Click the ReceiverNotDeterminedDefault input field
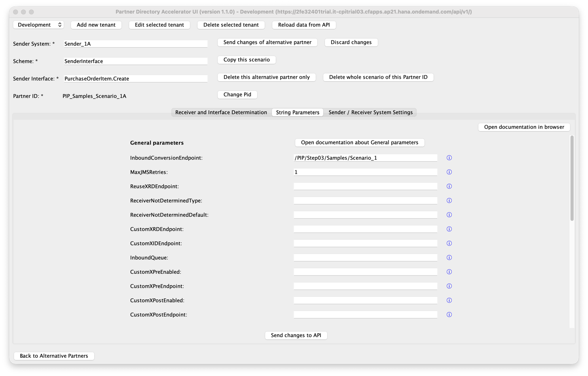The width and height of the screenshot is (588, 376). [x=366, y=215]
